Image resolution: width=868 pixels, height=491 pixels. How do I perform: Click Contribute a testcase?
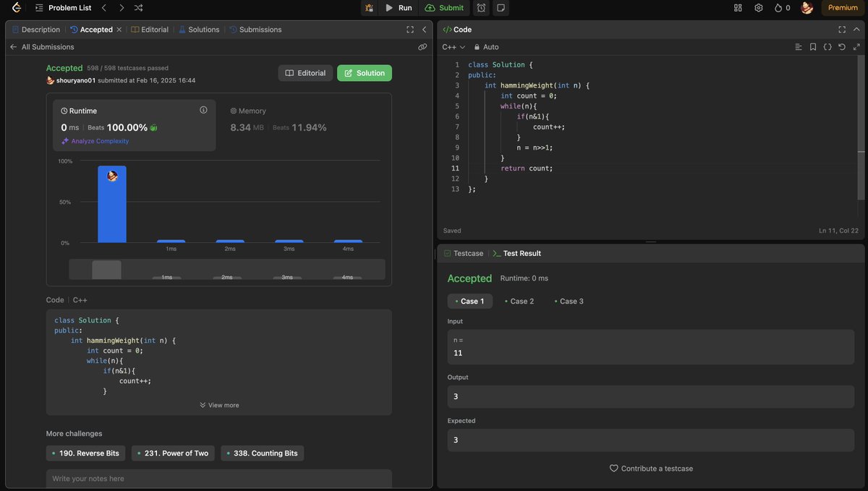651,469
